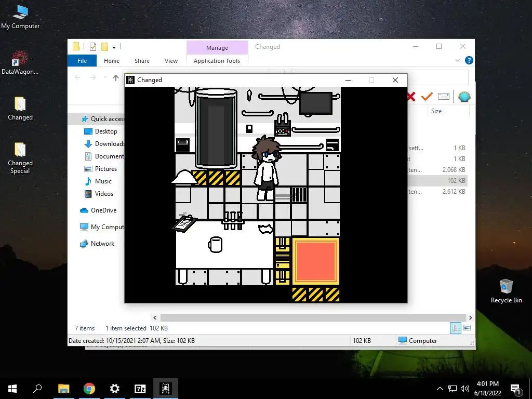Open the Home ribbon tab

[x=112, y=61]
